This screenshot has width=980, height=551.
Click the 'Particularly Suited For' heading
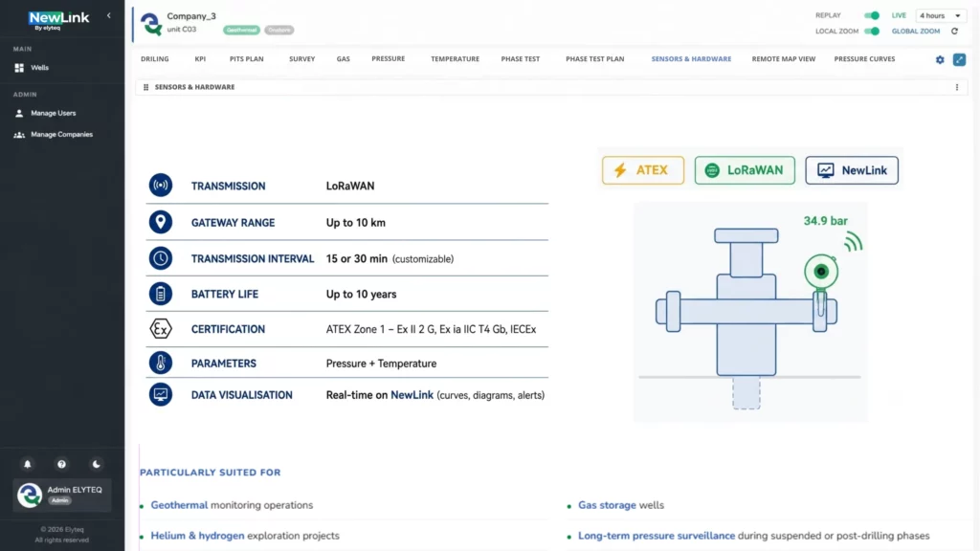[x=210, y=473]
